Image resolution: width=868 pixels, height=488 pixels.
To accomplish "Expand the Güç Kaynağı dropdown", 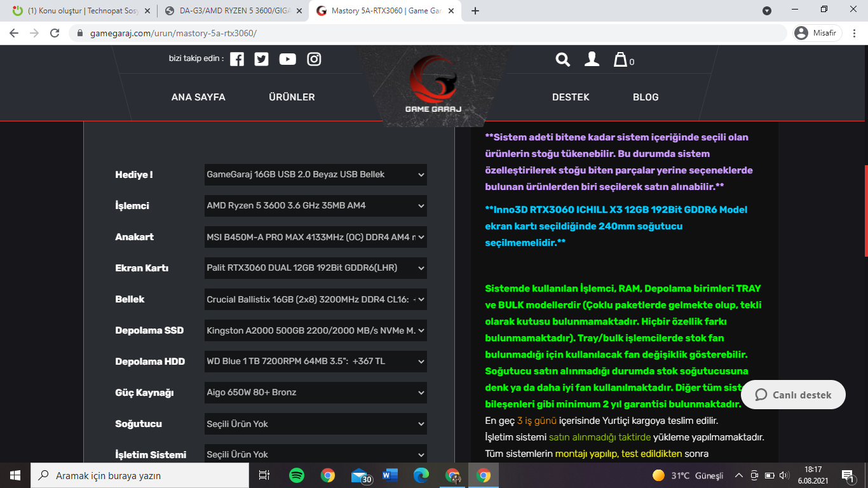I will (315, 393).
